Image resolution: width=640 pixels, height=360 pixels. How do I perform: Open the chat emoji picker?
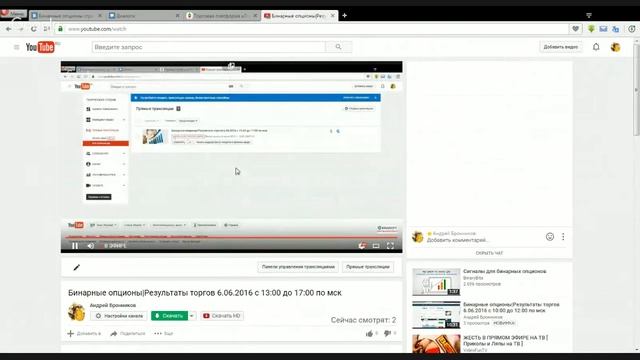tap(550, 237)
